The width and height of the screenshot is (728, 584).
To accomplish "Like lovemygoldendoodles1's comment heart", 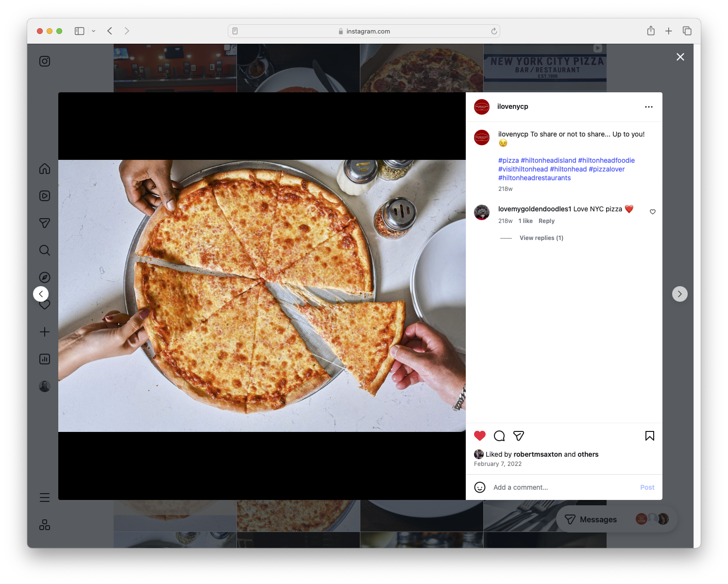I will point(652,212).
